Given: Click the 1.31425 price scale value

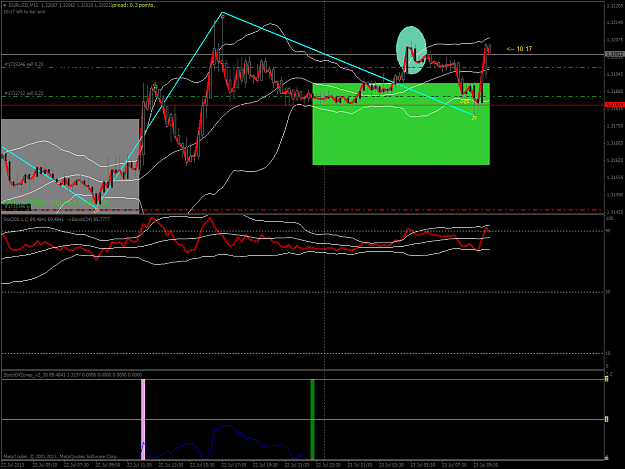Looking at the screenshot, I should 614,212.
